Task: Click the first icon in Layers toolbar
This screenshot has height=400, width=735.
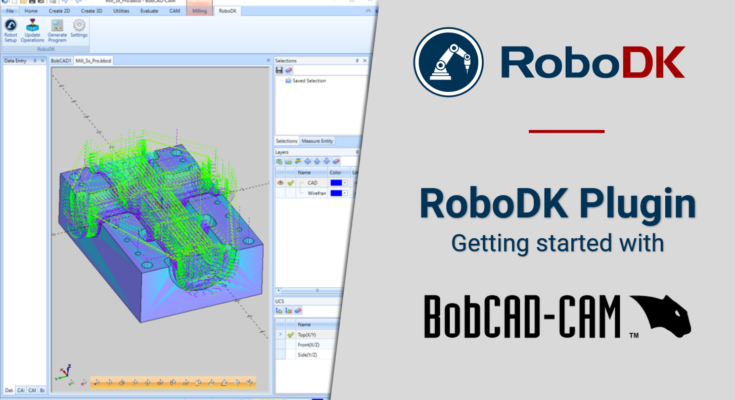Action: click(x=279, y=160)
